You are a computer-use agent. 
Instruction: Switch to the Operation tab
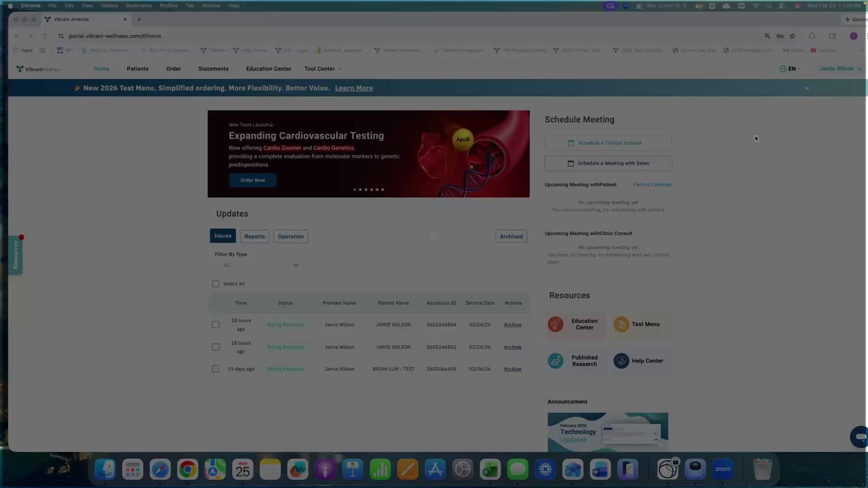tap(290, 237)
